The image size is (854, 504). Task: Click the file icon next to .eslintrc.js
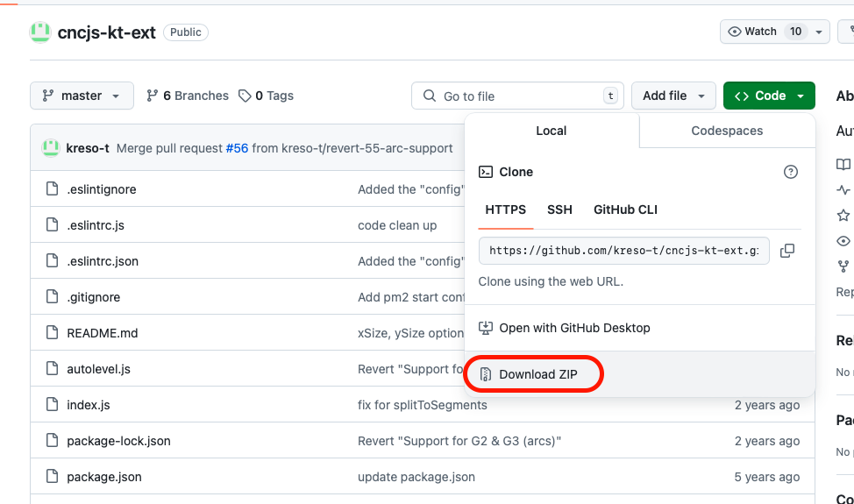[x=52, y=224]
